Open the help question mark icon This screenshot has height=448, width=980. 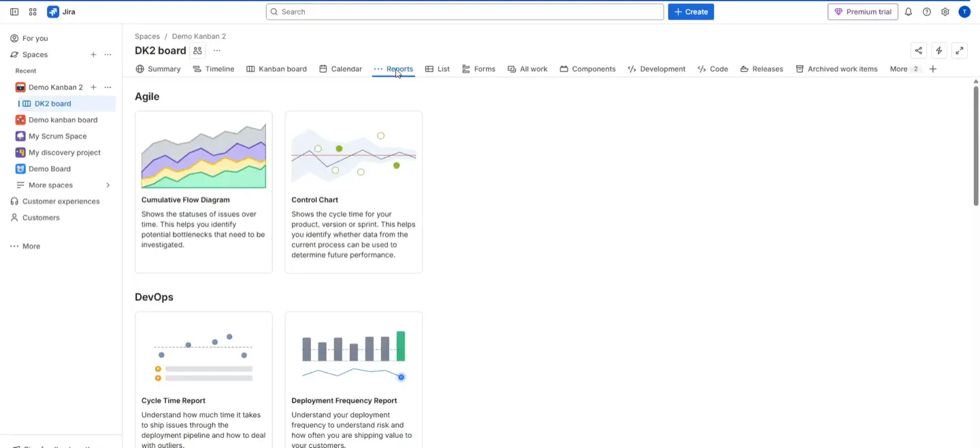(927, 12)
